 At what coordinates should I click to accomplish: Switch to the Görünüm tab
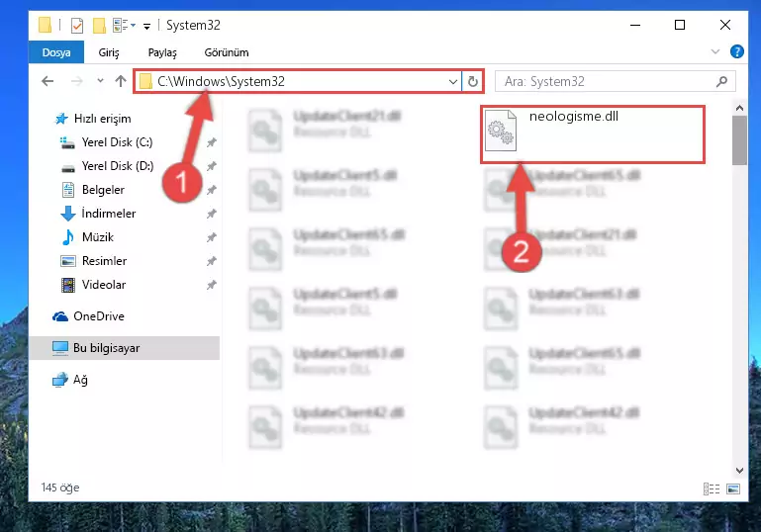(227, 52)
